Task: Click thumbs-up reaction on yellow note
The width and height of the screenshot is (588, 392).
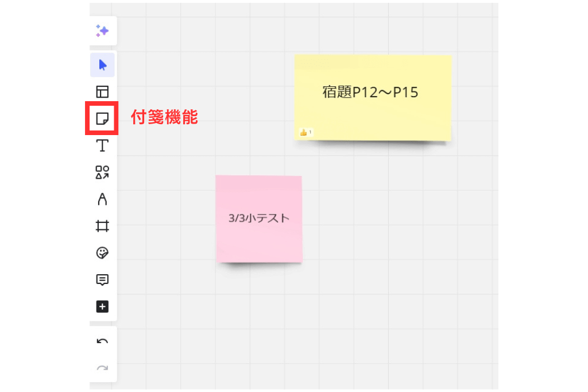Action: [x=305, y=133]
